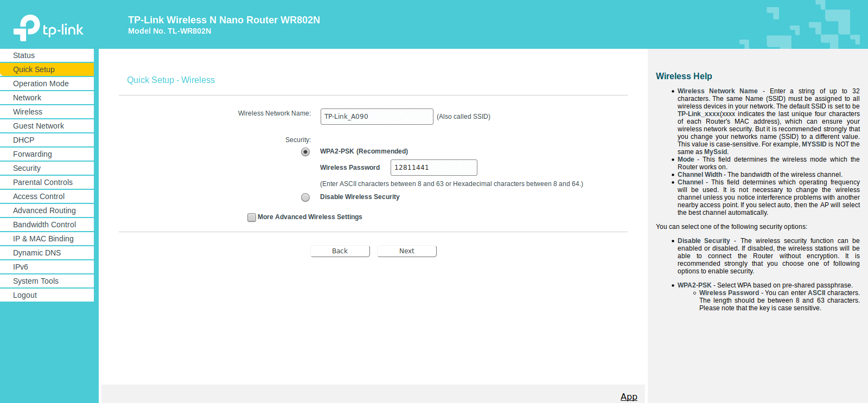Open the Forwarding menu item

tap(47, 154)
